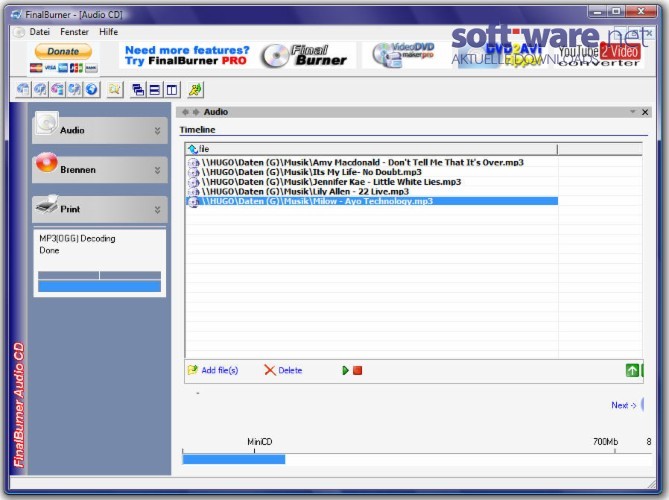This screenshot has height=500, width=669.
Task: Click the cascade windows toolbar icon
Action: tap(138, 90)
